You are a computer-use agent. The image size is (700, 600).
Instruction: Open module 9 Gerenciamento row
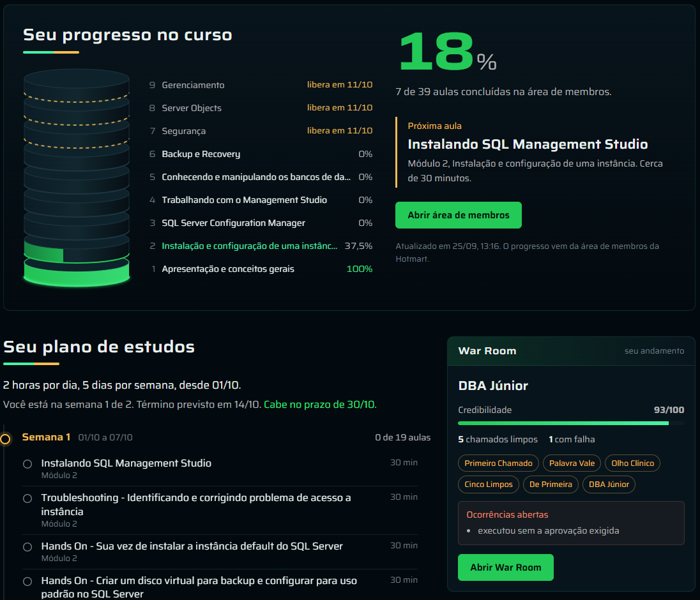(261, 85)
